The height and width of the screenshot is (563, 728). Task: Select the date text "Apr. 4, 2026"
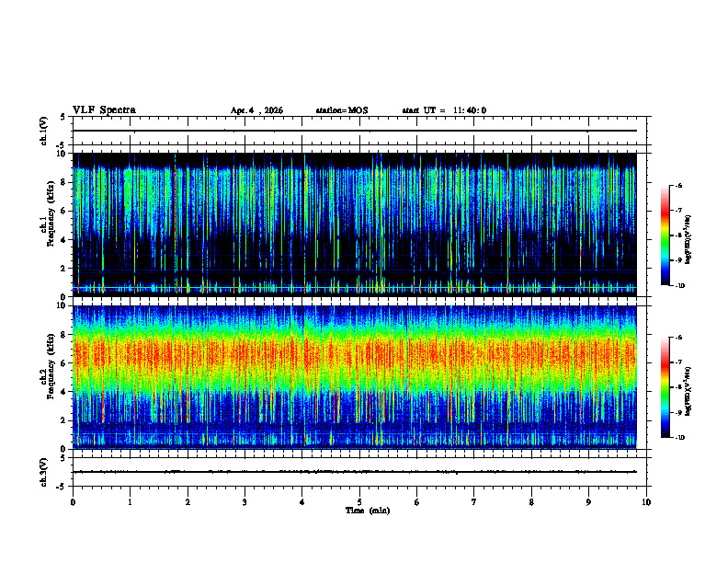(x=256, y=110)
